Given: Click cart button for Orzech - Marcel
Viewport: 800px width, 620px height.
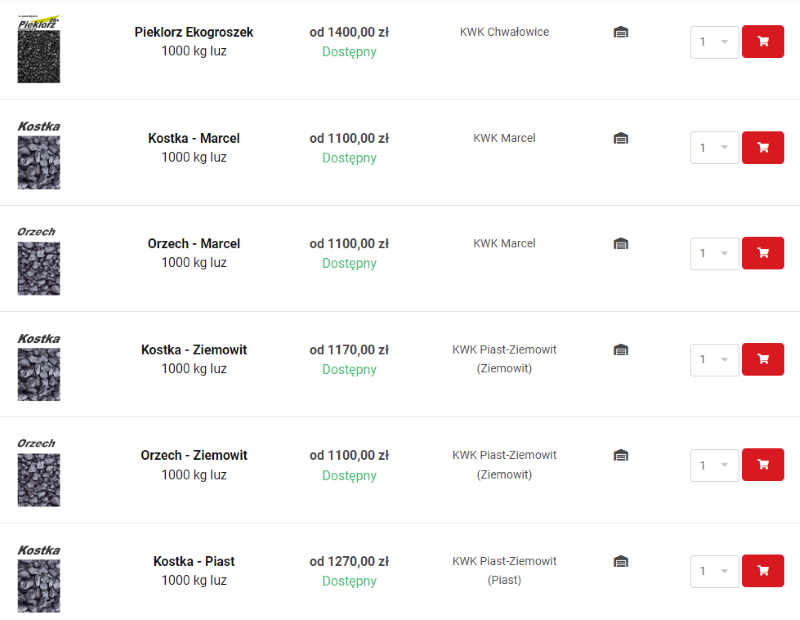Looking at the screenshot, I should click(762, 253).
